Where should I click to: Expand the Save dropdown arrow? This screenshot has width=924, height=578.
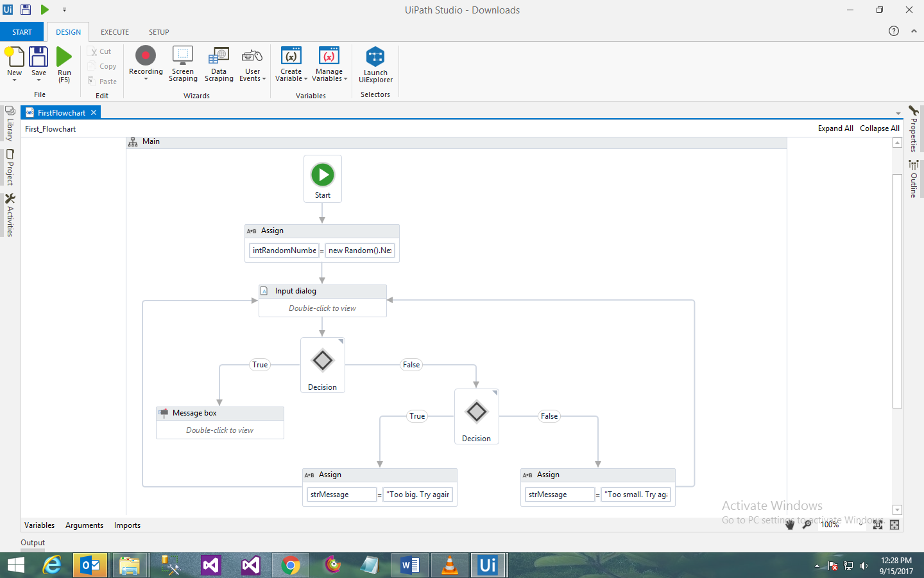(38, 80)
